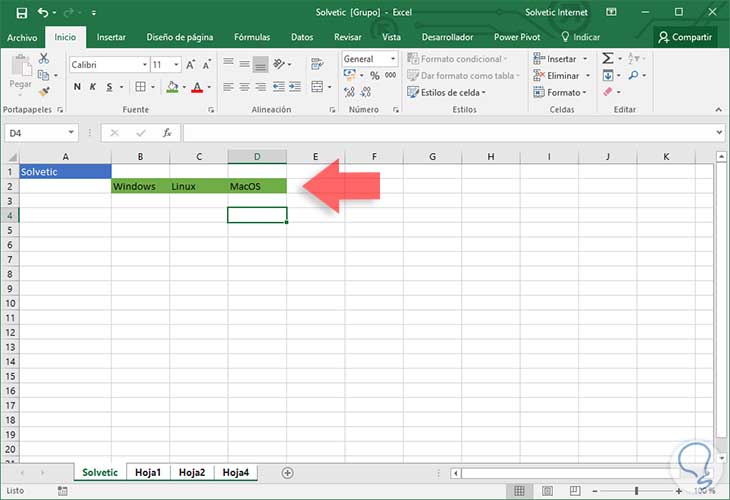Cut selection with the scissors icon
The height and width of the screenshot is (500, 730).
44,58
